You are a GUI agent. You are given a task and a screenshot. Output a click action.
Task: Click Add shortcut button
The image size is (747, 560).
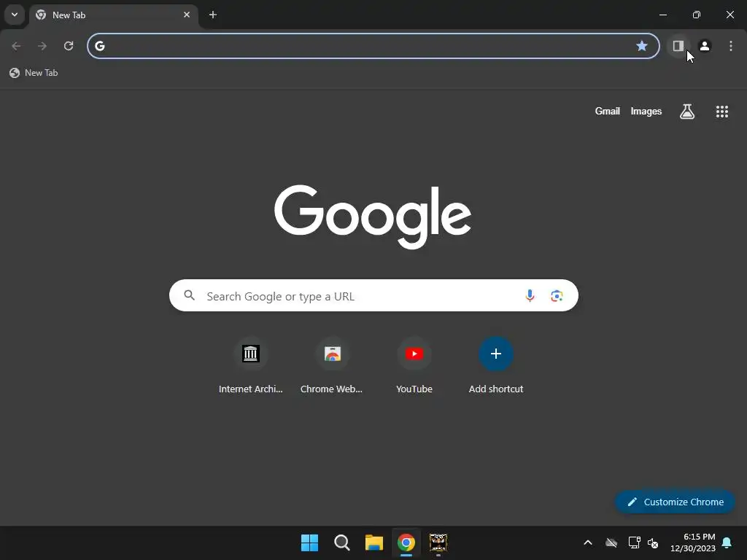click(496, 365)
